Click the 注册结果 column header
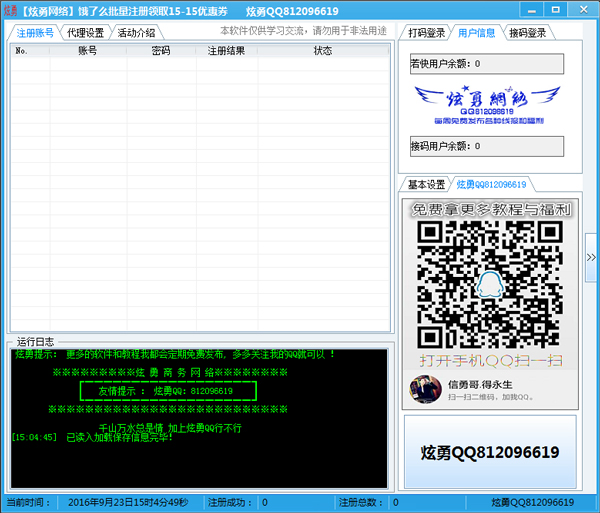The height and width of the screenshot is (513, 600). pyautogui.click(x=227, y=50)
